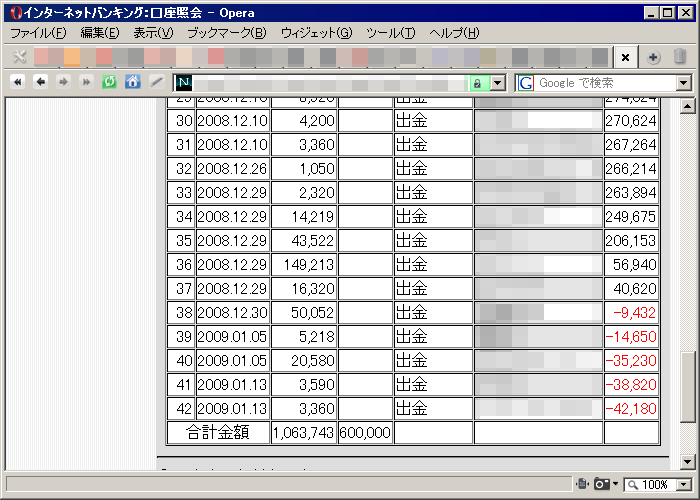
Task: Go to the home page
Action: pyautogui.click(x=132, y=82)
